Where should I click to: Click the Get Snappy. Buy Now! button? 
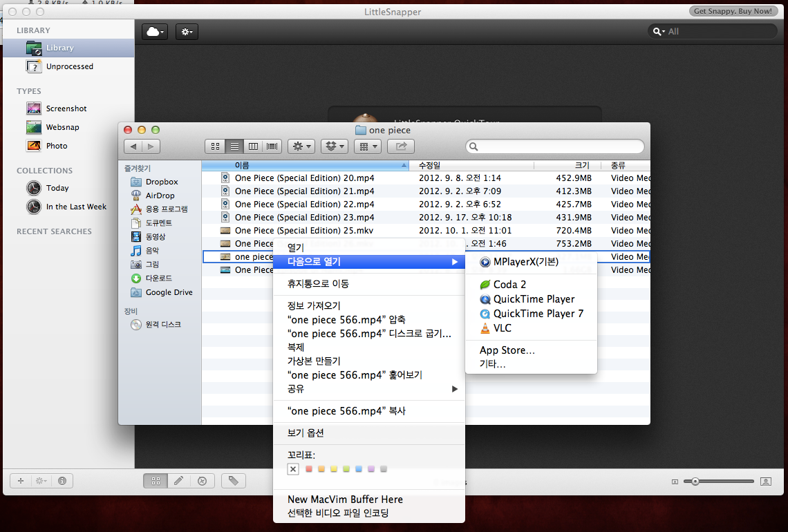point(732,11)
